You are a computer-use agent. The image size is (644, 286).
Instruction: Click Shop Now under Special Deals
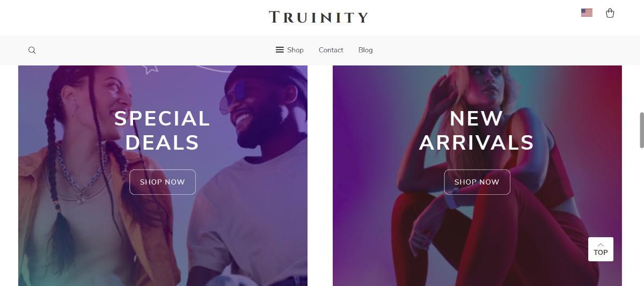pos(163,182)
